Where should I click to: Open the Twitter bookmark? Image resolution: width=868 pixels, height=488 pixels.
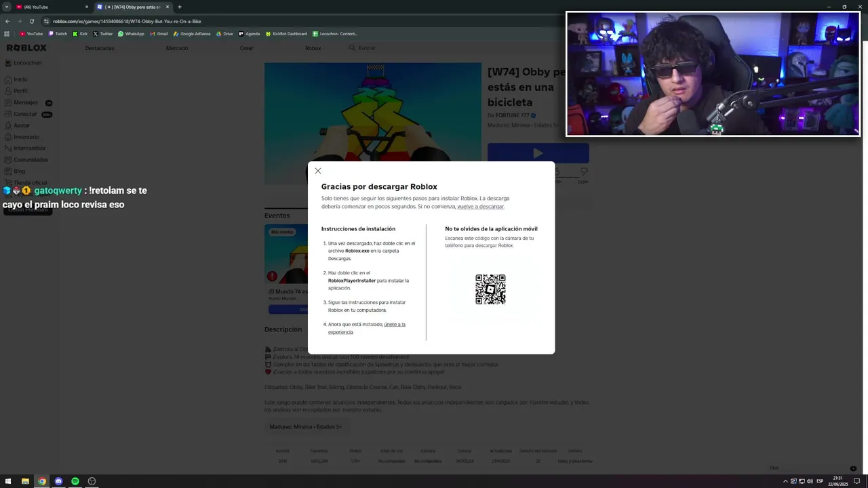tap(102, 34)
